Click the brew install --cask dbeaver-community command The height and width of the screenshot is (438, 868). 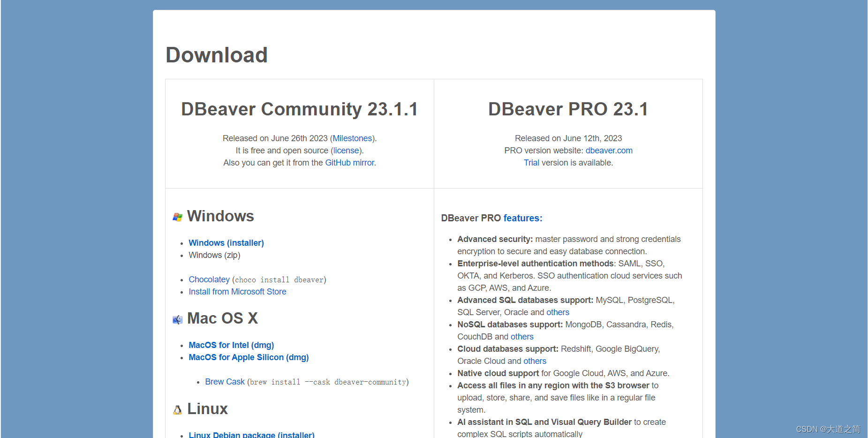(328, 382)
